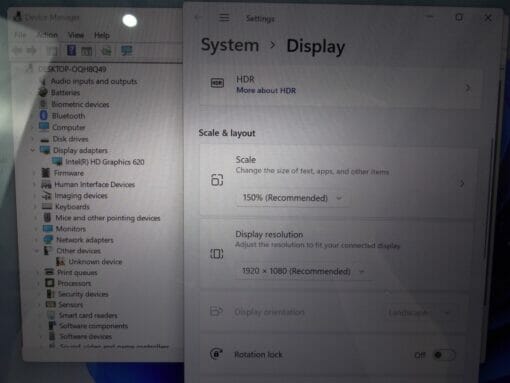Open the HDR settings row chevron
Image resolution: width=510 pixels, height=383 pixels.
(x=468, y=88)
